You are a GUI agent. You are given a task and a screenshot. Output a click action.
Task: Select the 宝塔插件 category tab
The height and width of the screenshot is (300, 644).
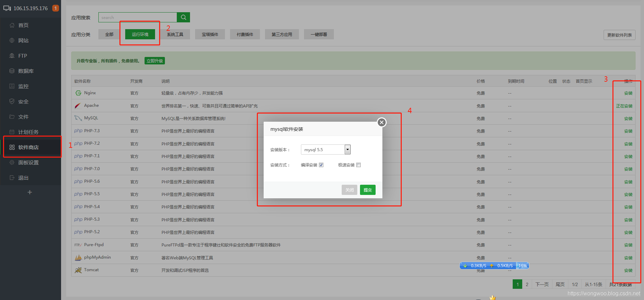click(210, 34)
